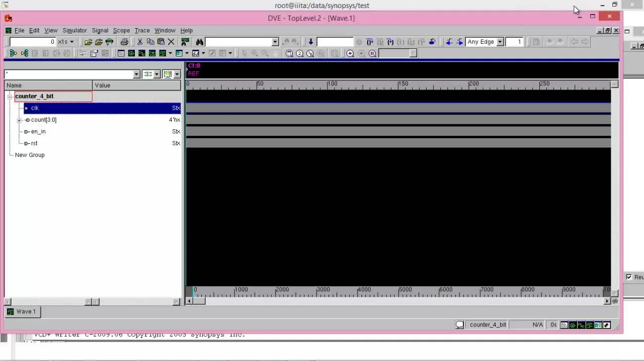The image size is (644, 361).
Task: Open the find text combo box dropdown
Action: [x=275, y=42]
